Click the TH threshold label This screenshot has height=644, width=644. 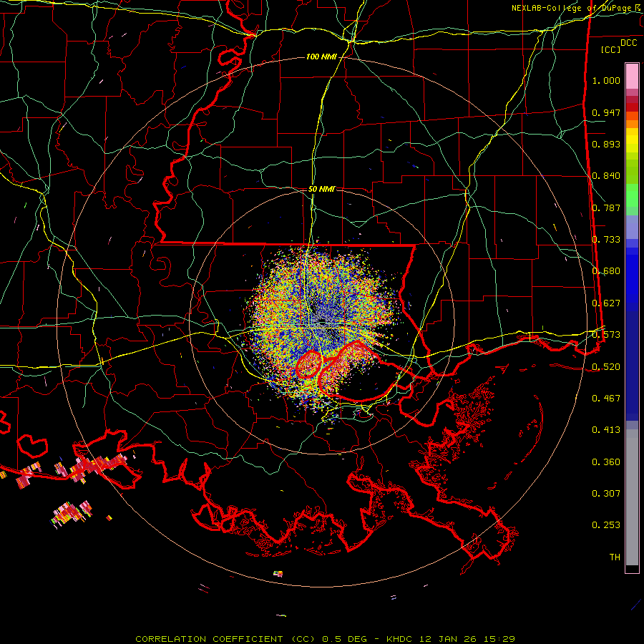pyautogui.click(x=615, y=557)
